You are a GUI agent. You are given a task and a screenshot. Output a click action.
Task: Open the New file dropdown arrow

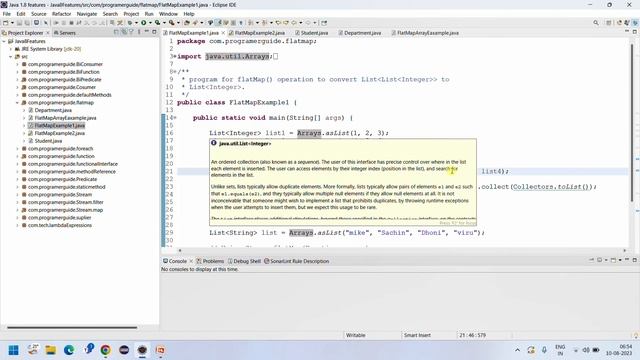(12, 23)
